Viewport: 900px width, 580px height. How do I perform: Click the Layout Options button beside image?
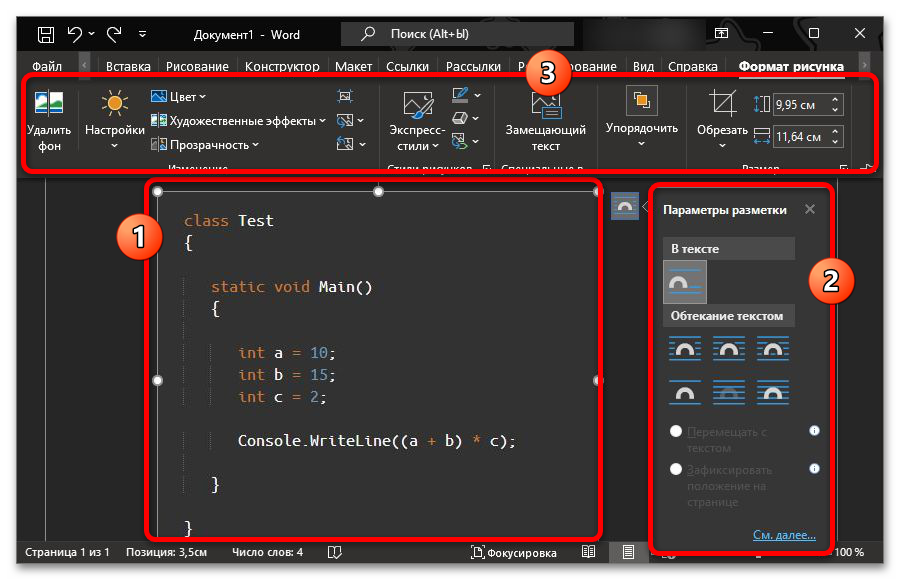pyautogui.click(x=624, y=206)
